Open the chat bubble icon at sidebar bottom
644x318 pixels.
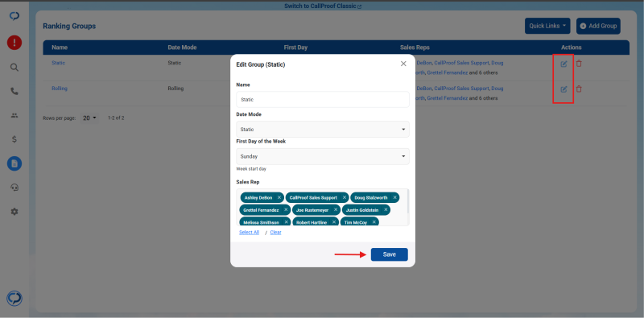[14, 299]
